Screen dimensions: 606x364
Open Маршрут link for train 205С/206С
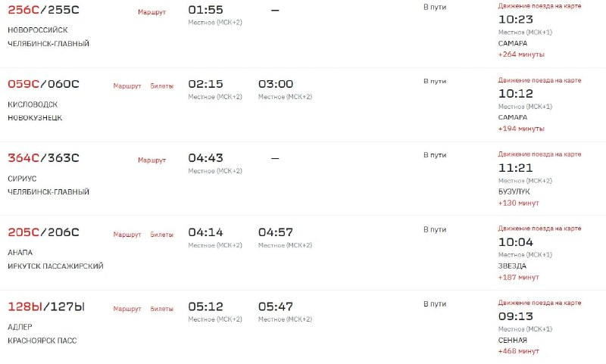tap(127, 235)
